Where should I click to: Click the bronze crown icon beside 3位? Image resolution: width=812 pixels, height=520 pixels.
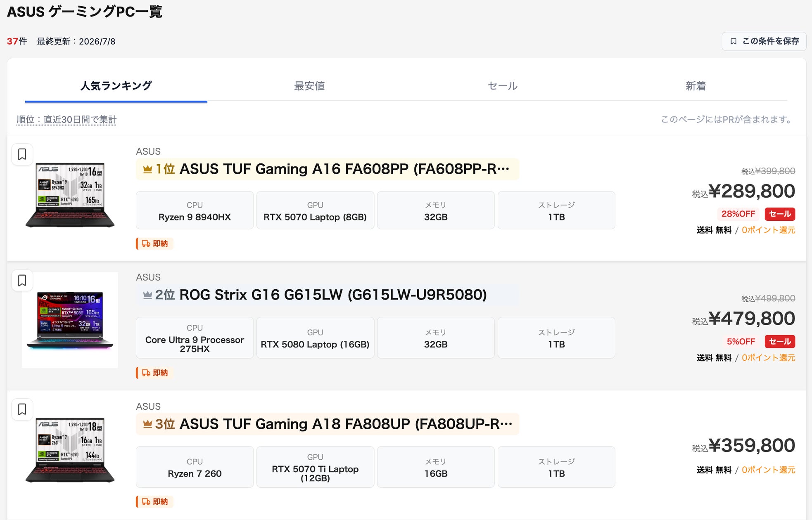147,424
